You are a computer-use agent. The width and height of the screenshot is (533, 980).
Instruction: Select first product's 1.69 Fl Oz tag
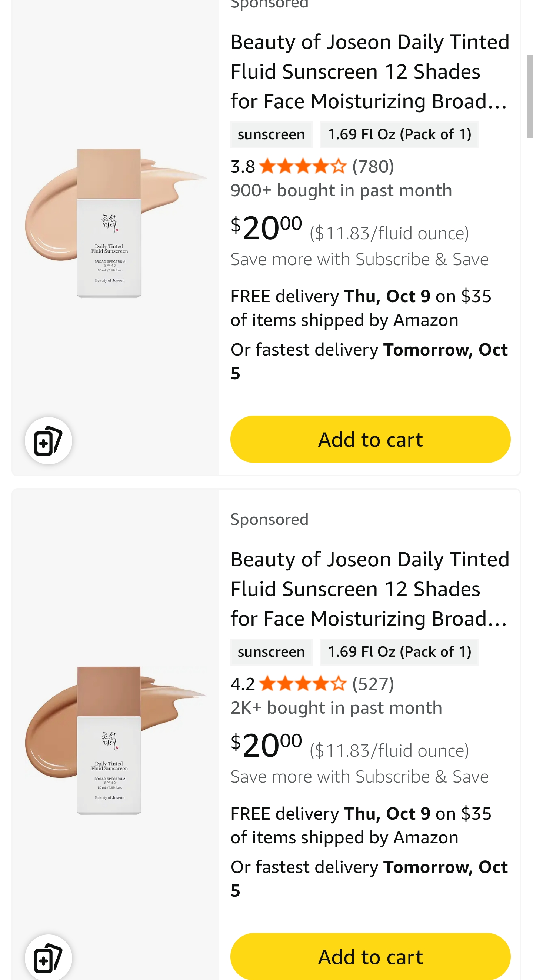[x=399, y=135]
